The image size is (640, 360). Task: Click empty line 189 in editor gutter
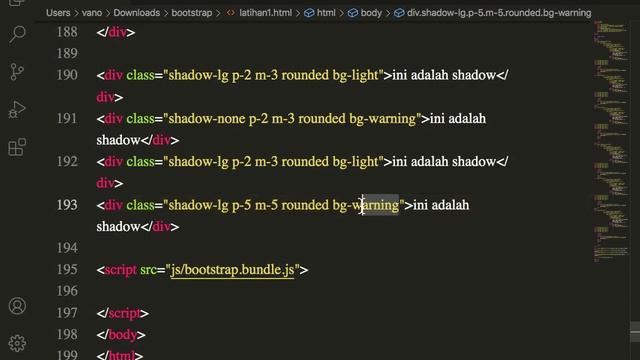67,53
